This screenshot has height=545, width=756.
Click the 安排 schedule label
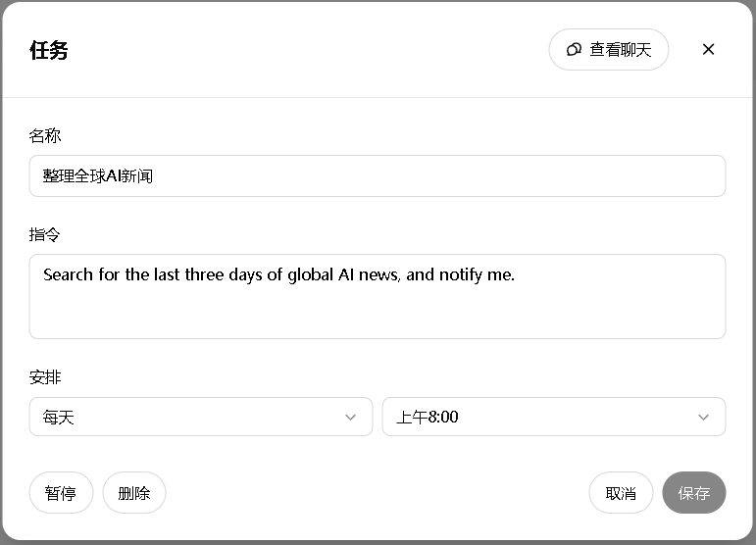[45, 377]
